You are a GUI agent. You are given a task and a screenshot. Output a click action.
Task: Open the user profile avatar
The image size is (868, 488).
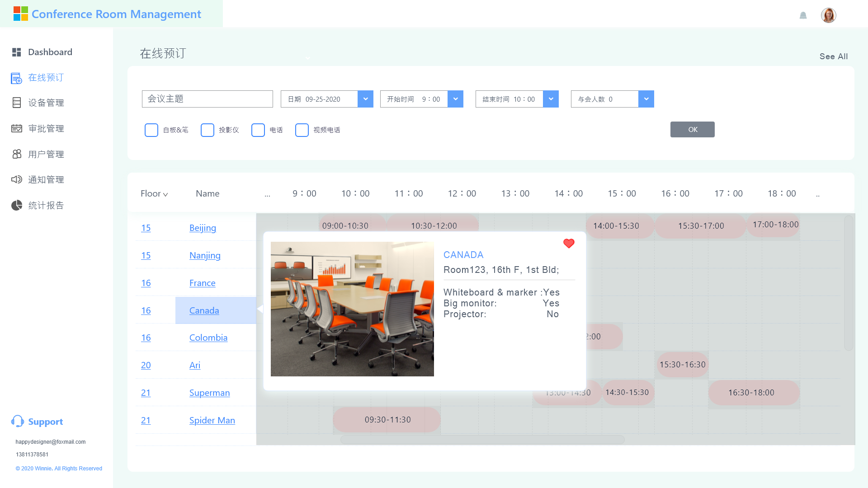(x=828, y=15)
